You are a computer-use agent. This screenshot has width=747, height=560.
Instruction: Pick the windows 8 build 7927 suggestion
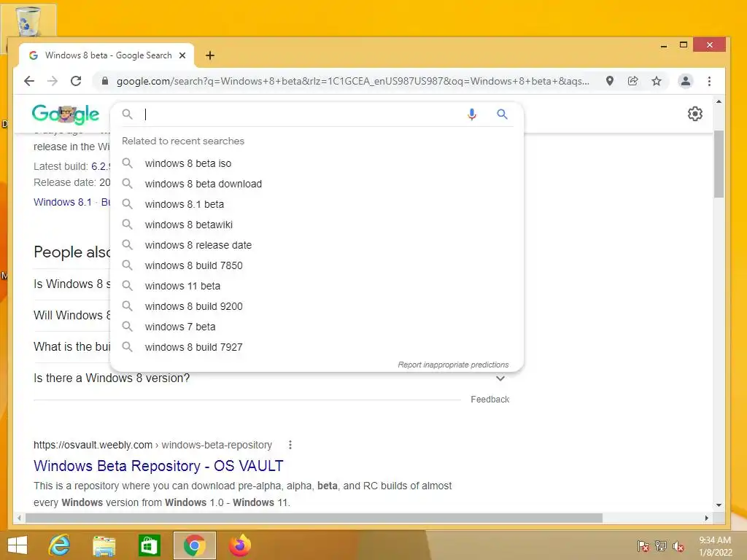(x=317, y=348)
